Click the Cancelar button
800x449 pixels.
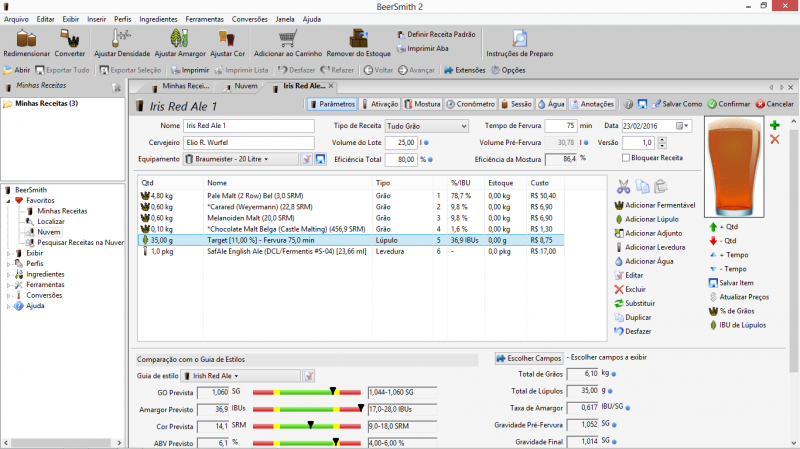774,104
